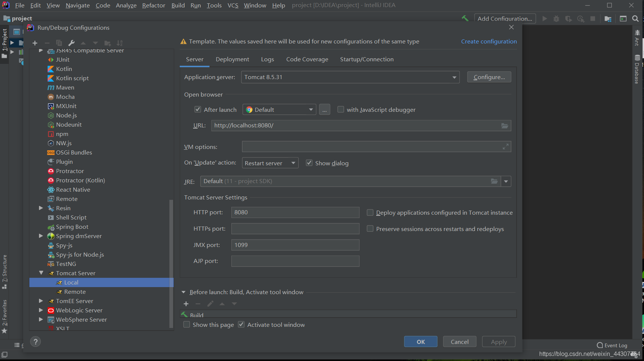
Task: Select Spring Boot configuration type
Action: [72, 227]
